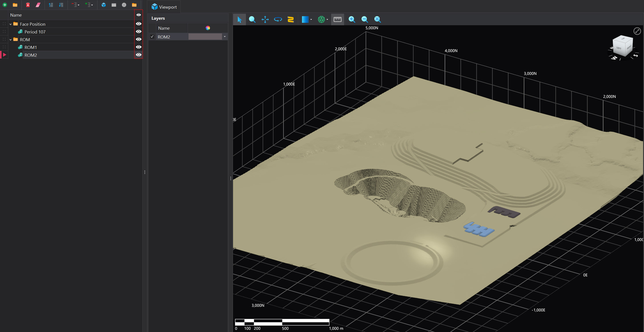Activate the pan/move arrows tool
Viewport: 644px width, 332px height.
[x=265, y=19]
